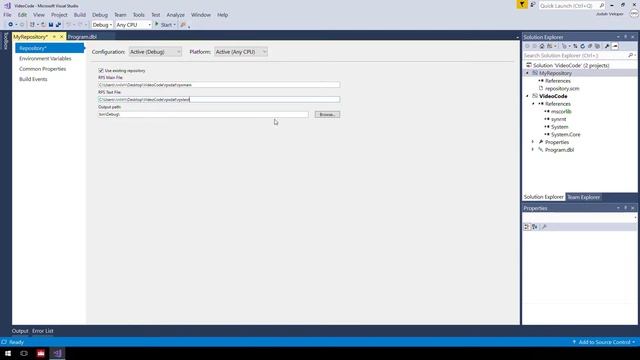Click the Preview Selected Items icon

(x=615, y=46)
